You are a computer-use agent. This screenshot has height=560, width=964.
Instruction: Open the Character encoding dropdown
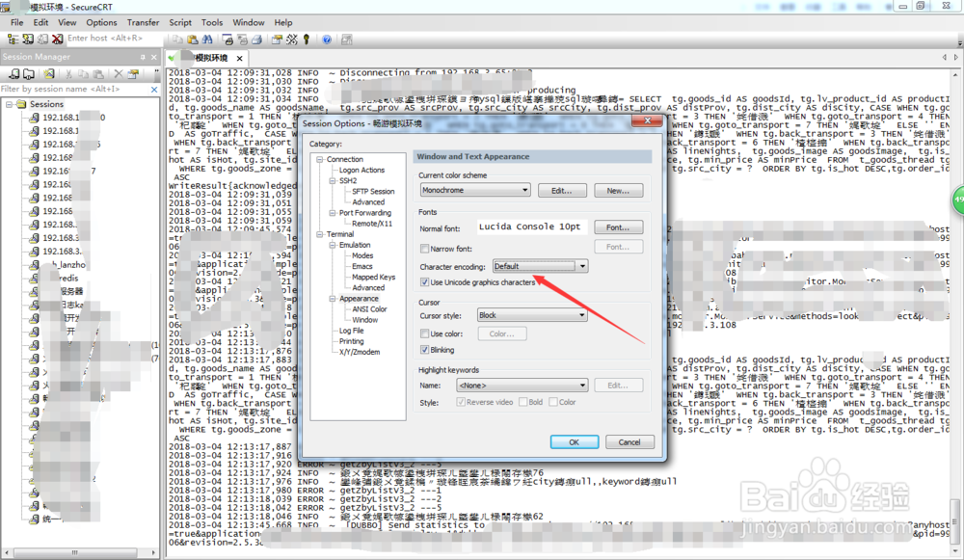pyautogui.click(x=541, y=266)
